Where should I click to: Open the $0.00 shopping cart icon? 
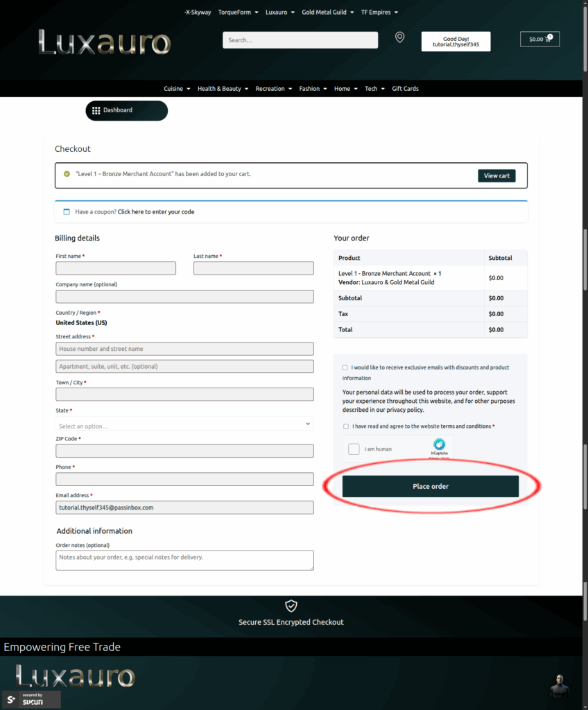click(x=540, y=39)
